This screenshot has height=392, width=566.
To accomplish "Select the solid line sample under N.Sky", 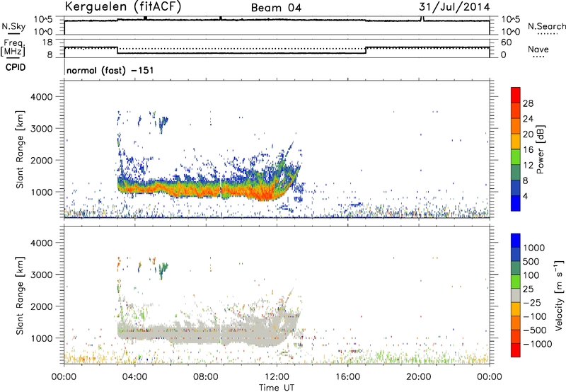I will pyautogui.click(x=13, y=34).
